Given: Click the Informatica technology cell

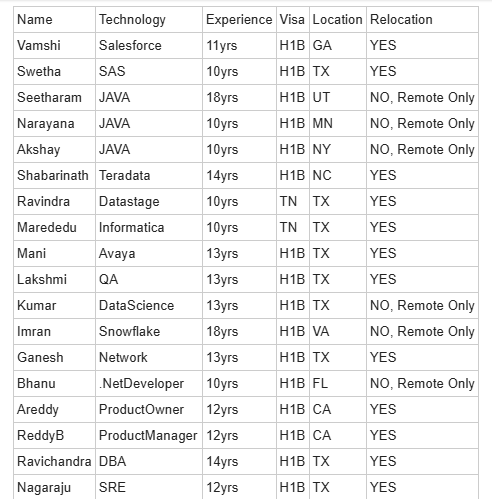Looking at the screenshot, I should tap(149, 228).
